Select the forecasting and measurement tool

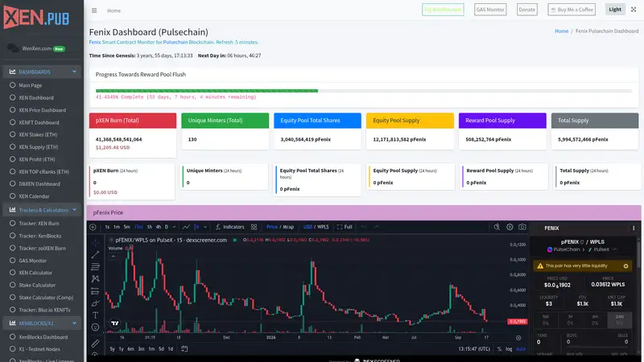pyautogui.click(x=95, y=291)
